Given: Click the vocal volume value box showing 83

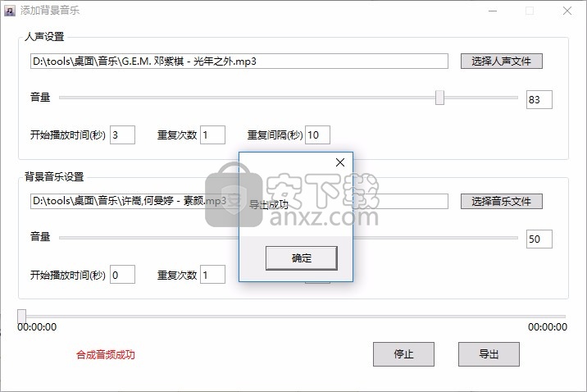Looking at the screenshot, I should tap(539, 99).
